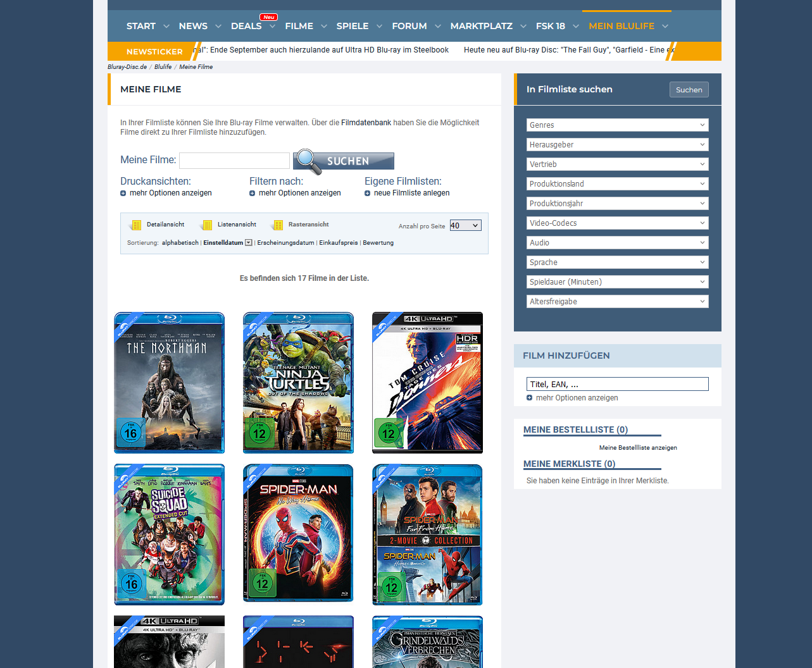Viewport: 812px width, 668px height.
Task: Click the NEWSTICKER label
Action: [x=154, y=51]
